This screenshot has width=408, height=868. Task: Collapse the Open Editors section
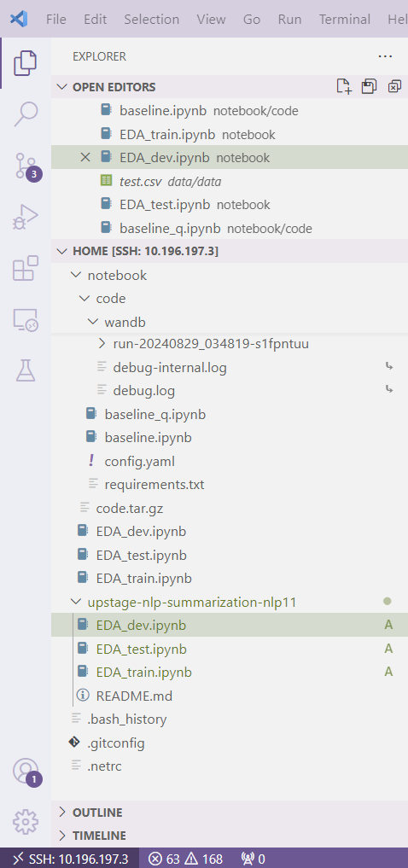(62, 87)
